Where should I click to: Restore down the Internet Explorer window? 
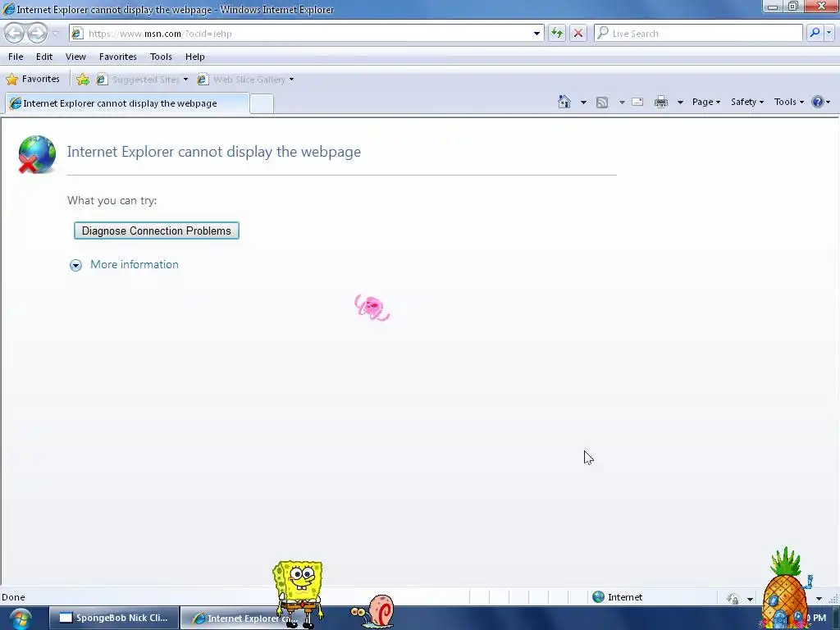click(x=793, y=7)
